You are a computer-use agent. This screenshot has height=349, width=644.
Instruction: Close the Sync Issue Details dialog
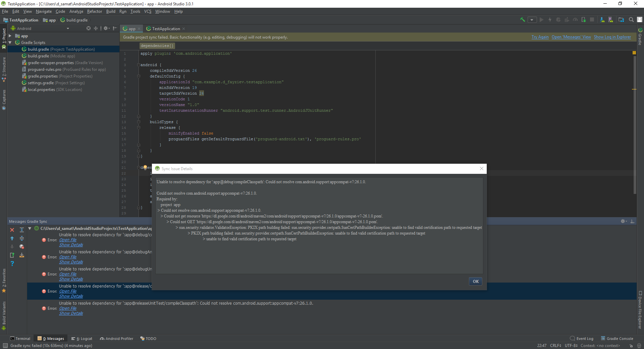(x=482, y=168)
